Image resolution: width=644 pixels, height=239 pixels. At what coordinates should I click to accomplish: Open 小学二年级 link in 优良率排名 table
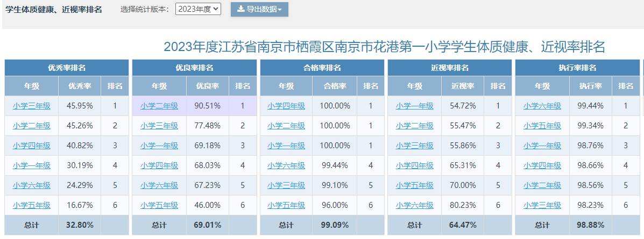[x=159, y=106]
